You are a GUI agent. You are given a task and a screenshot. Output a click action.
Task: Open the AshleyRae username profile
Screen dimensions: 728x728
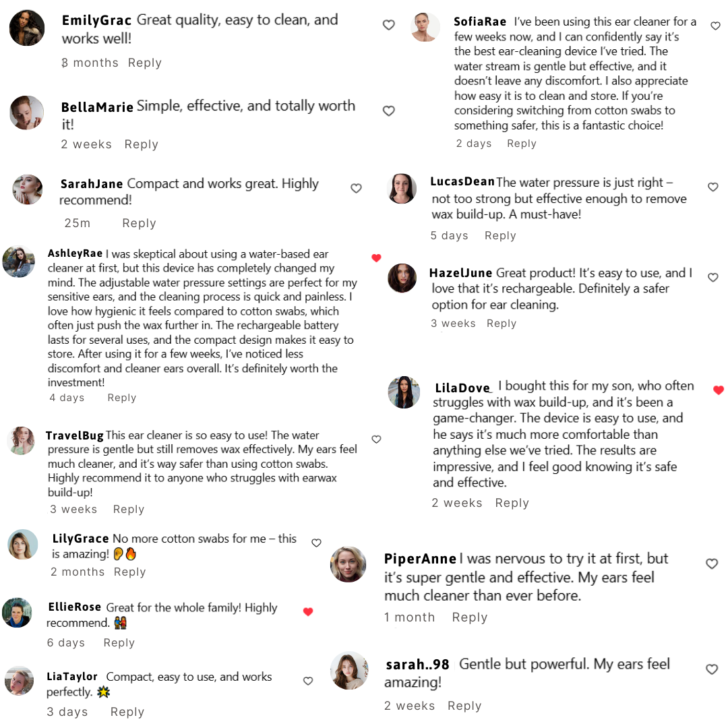click(x=75, y=253)
